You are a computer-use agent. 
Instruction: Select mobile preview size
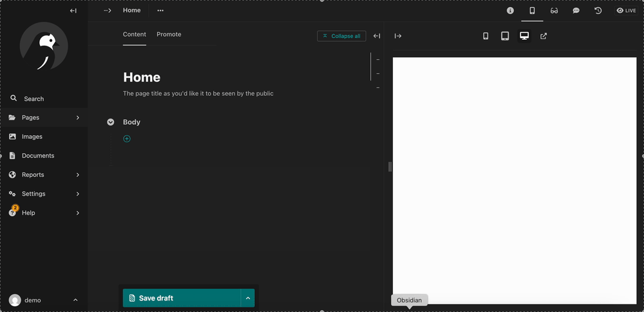(x=486, y=36)
